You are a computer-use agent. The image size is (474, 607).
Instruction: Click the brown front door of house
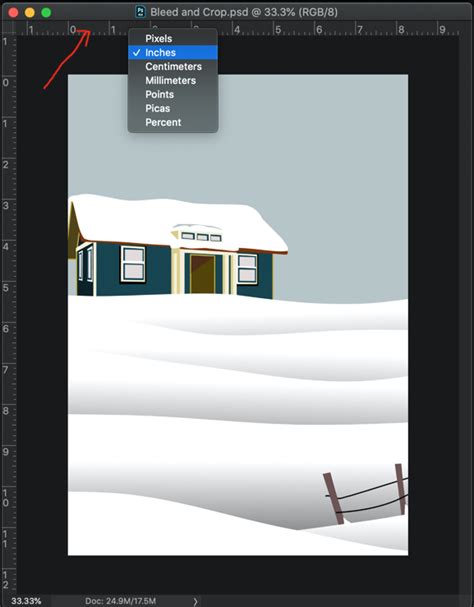click(x=202, y=274)
